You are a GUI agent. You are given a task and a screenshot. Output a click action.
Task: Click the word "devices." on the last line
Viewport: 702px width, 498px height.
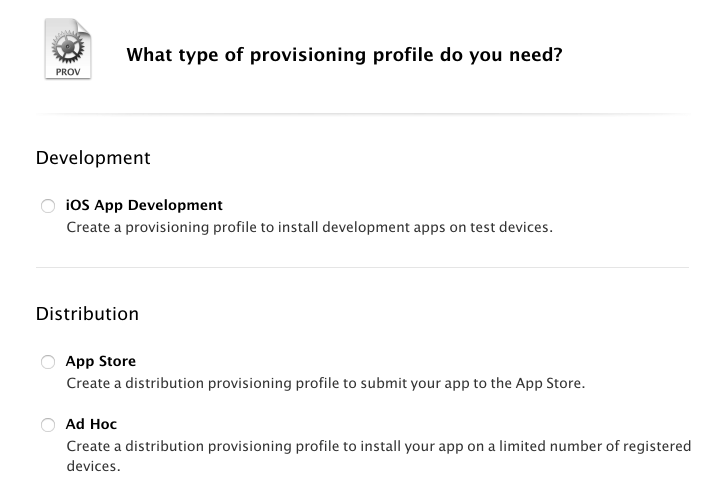93,466
